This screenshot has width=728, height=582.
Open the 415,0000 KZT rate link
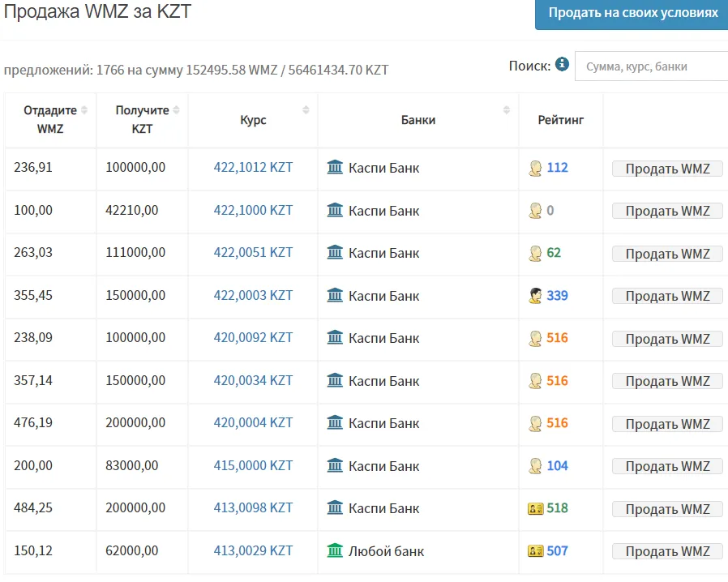253,465
